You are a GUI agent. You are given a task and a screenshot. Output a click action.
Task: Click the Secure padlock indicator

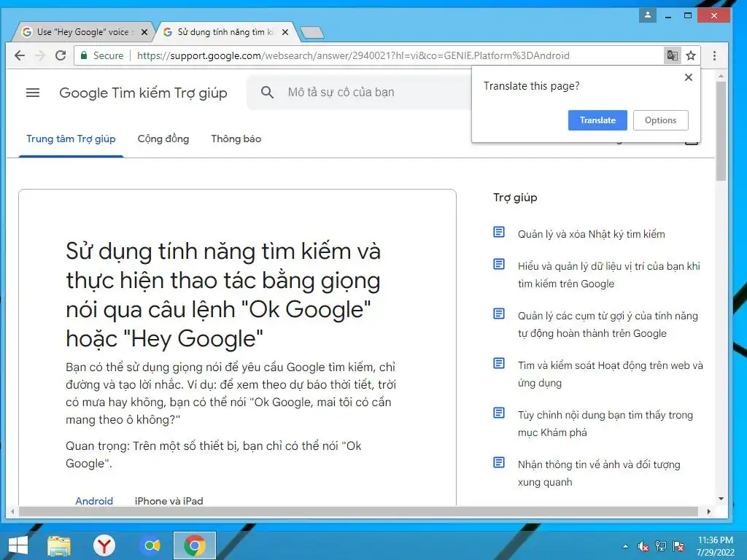pyautogui.click(x=84, y=55)
